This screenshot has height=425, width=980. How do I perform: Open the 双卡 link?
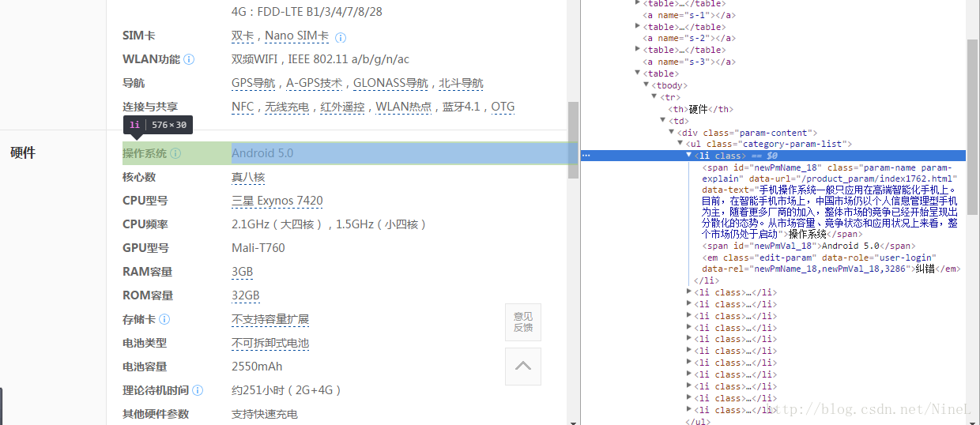tap(243, 36)
